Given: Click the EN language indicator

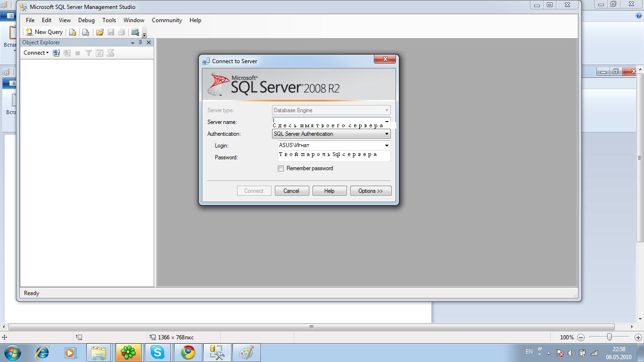Looking at the screenshot, I should point(529,352).
